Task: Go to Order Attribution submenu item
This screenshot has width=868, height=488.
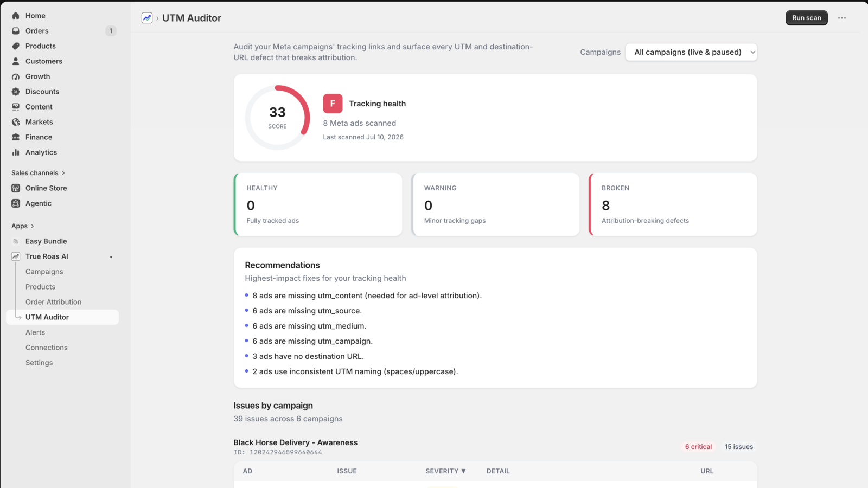Action: tap(53, 302)
